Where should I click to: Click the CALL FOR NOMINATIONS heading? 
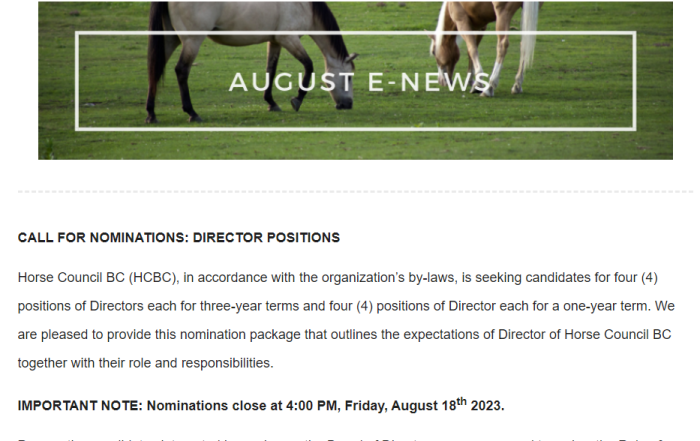(179, 237)
